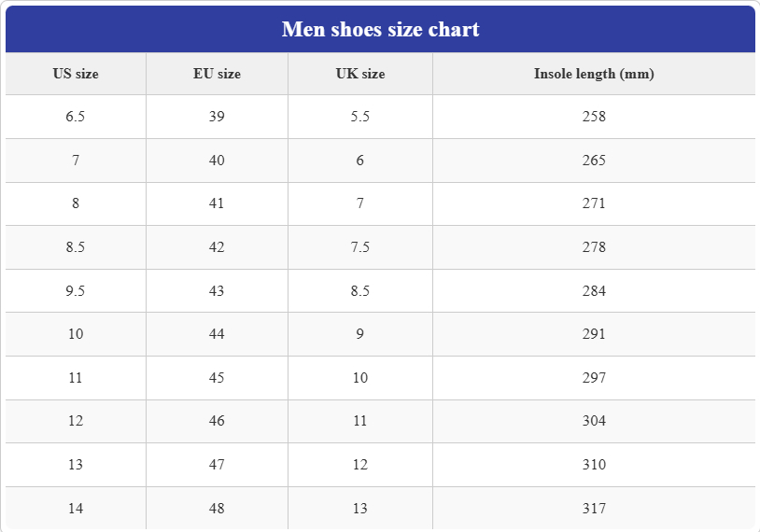Select EU size 46 cell
The image size is (760, 532).
217,421
